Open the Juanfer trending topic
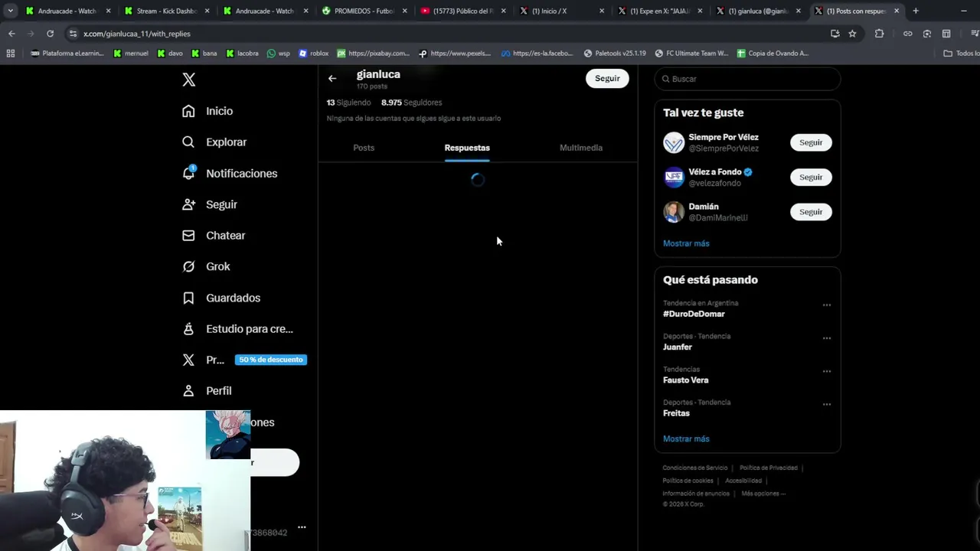The height and width of the screenshot is (551, 980). point(678,347)
